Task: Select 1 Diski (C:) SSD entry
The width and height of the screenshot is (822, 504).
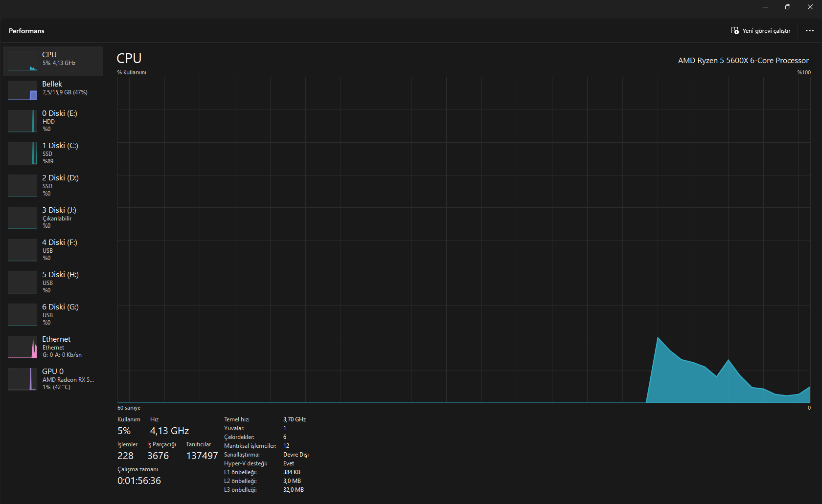Action: (x=53, y=153)
